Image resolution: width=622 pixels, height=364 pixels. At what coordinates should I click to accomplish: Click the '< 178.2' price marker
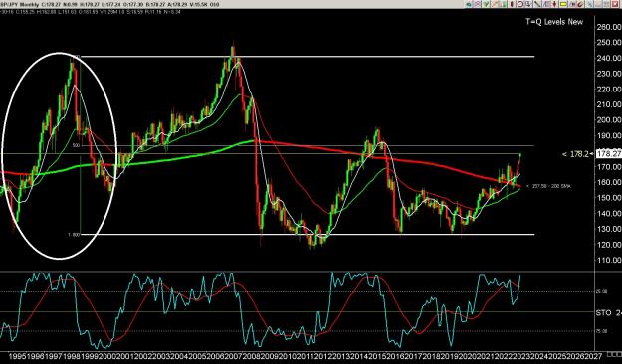575,154
